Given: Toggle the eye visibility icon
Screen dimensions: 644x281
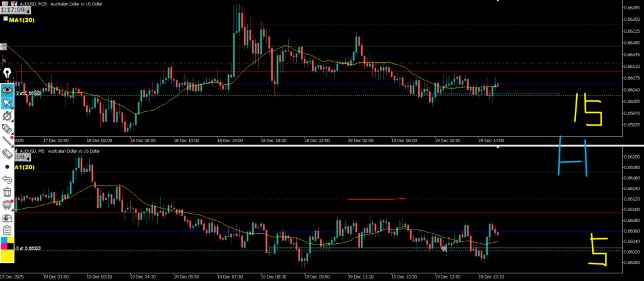Looking at the screenshot, I should (x=7, y=90).
